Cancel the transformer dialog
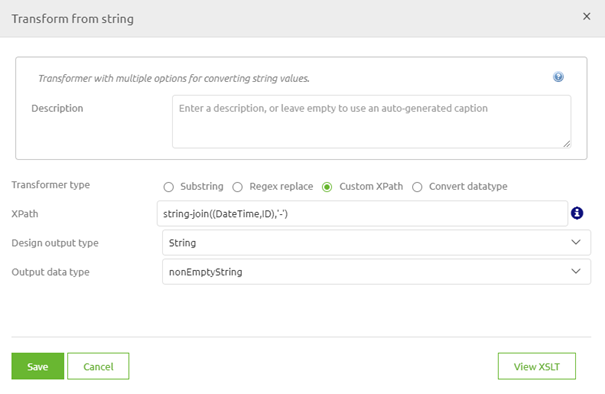 98,366
